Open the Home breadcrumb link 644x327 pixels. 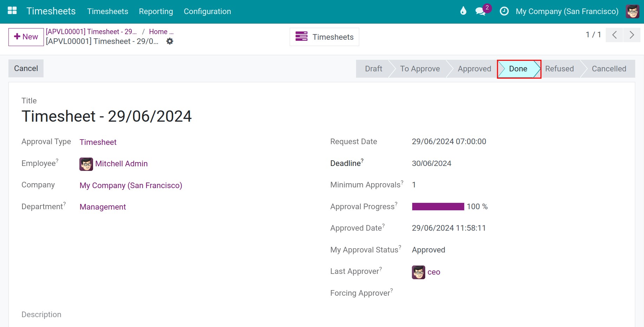pos(161,32)
